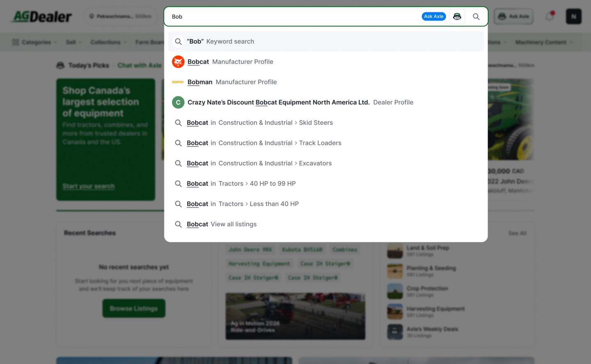Viewport: 591px width, 364px height.
Task: Choose Bobcat in Excavators suggestion
Action: pyautogui.click(x=326, y=163)
